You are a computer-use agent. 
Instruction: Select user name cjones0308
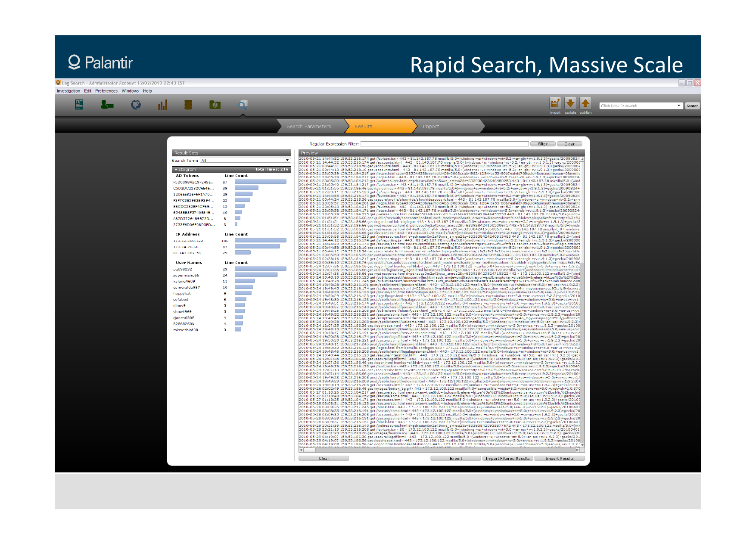click(x=184, y=318)
